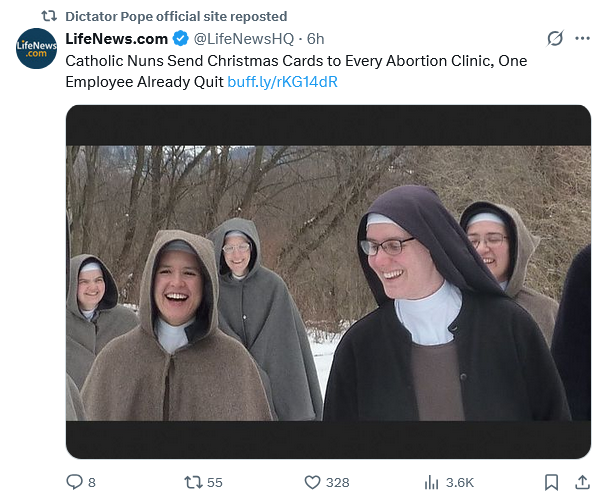Open view analytics bar-chart icon
Image resolution: width=609 pixels, height=504 pixels.
432,482
